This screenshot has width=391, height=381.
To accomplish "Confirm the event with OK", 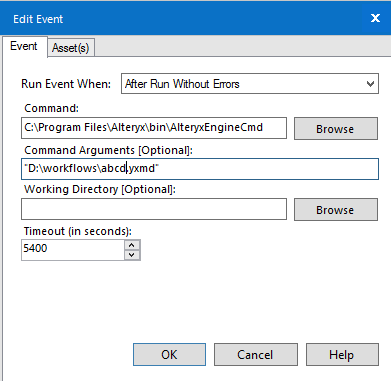I will pos(169,354).
